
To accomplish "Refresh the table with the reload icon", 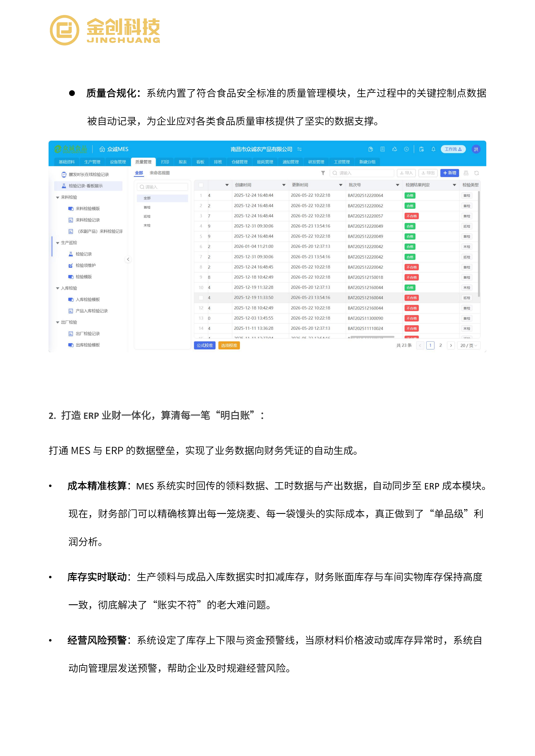I will 477,173.
